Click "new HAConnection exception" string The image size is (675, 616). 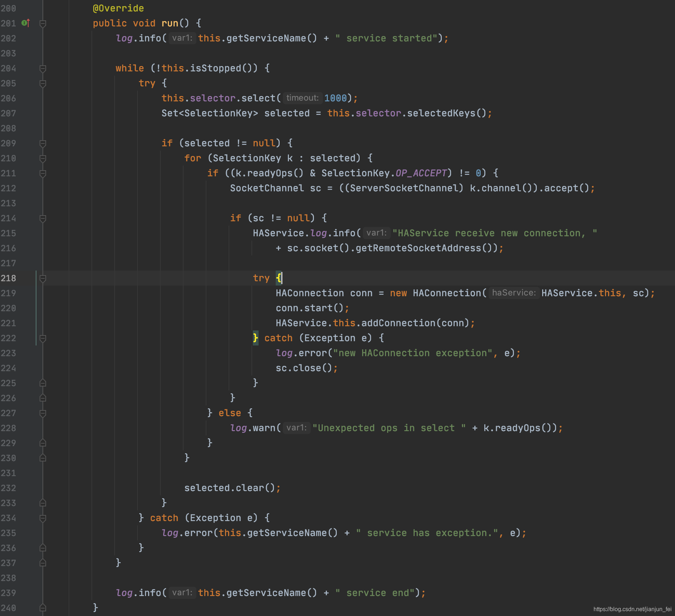click(412, 353)
